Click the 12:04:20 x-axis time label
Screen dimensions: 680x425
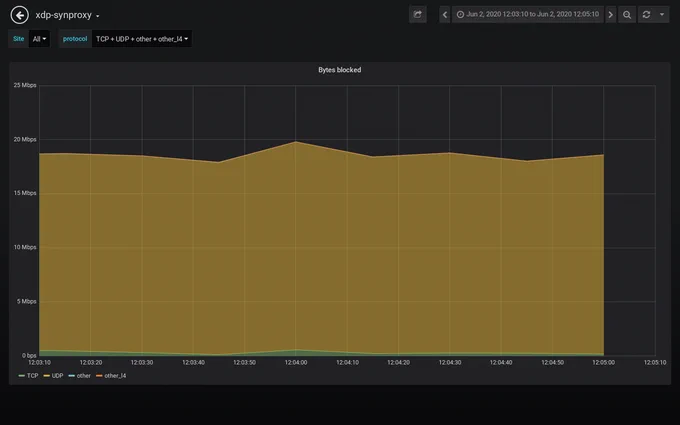pyautogui.click(x=399, y=363)
